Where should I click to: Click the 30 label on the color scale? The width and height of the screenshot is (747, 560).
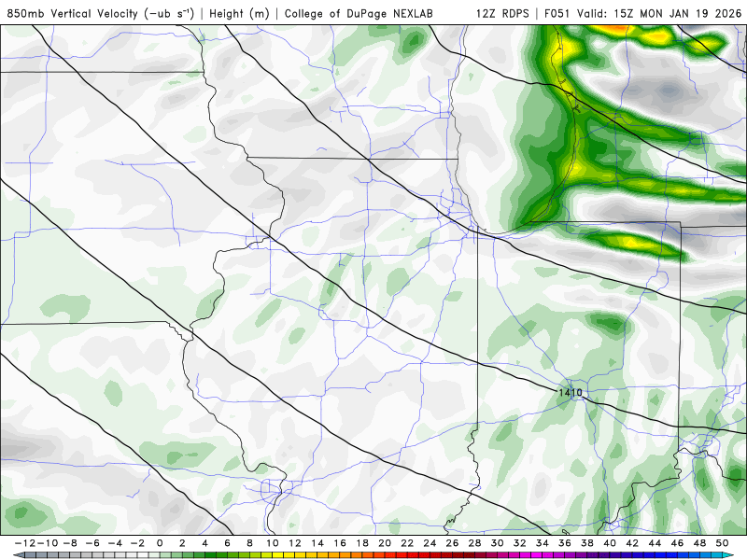[x=498, y=543]
